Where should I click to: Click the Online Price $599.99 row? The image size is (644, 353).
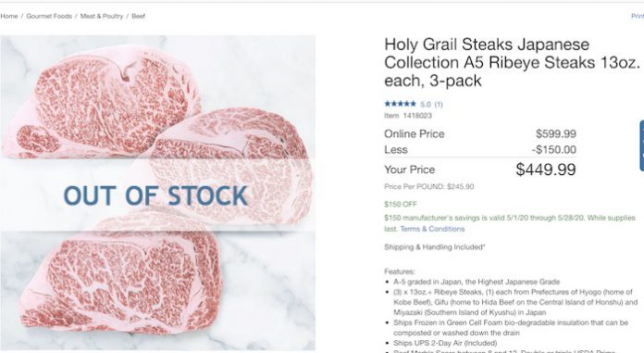click(x=480, y=133)
